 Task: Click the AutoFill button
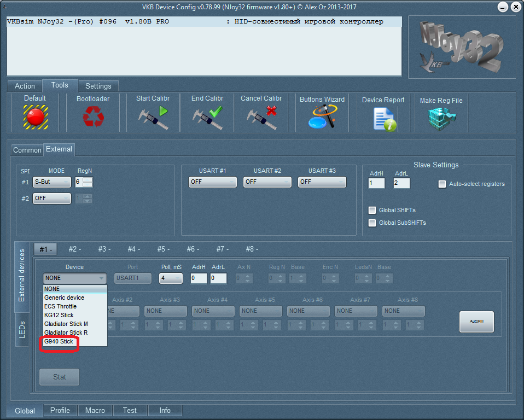coord(476,322)
